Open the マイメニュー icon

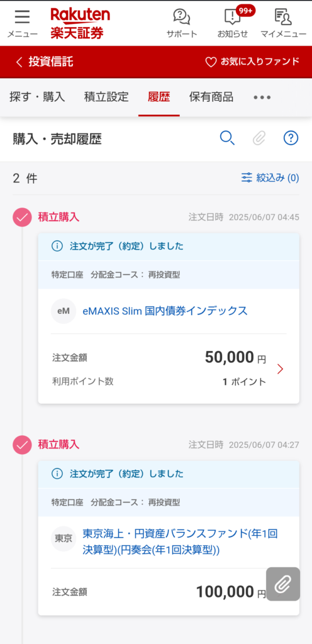(283, 23)
